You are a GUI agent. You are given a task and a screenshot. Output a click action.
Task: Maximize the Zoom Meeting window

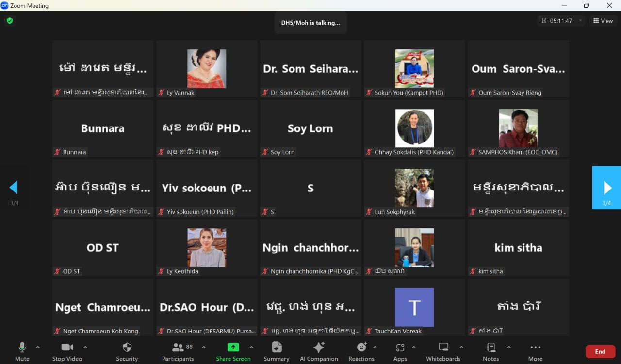(x=587, y=5)
